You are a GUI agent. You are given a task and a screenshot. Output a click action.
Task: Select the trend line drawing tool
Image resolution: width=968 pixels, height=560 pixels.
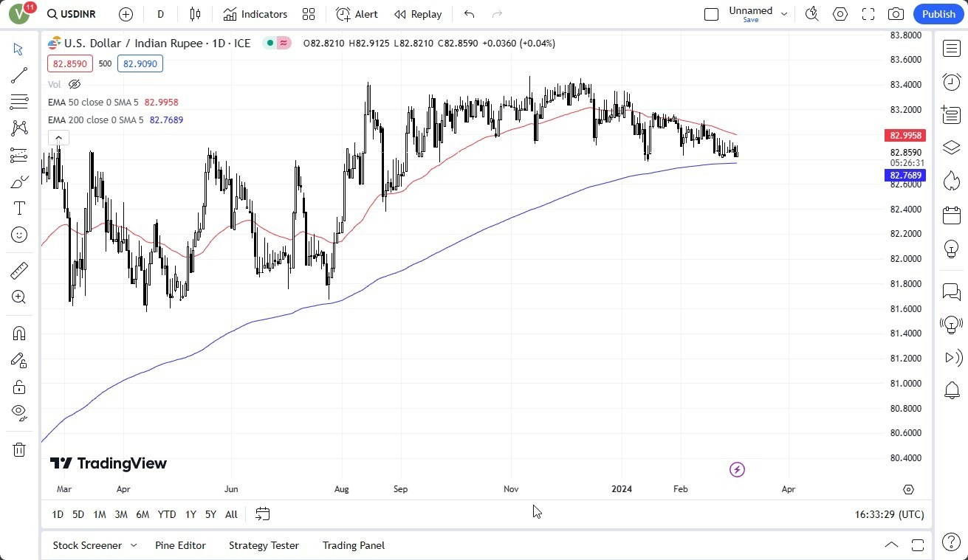20,75
